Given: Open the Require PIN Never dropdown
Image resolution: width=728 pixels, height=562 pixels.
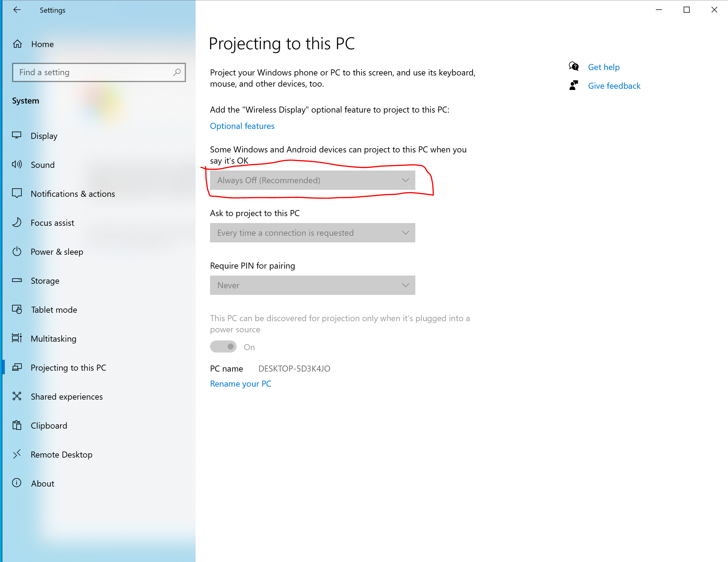Looking at the screenshot, I should 312,285.
